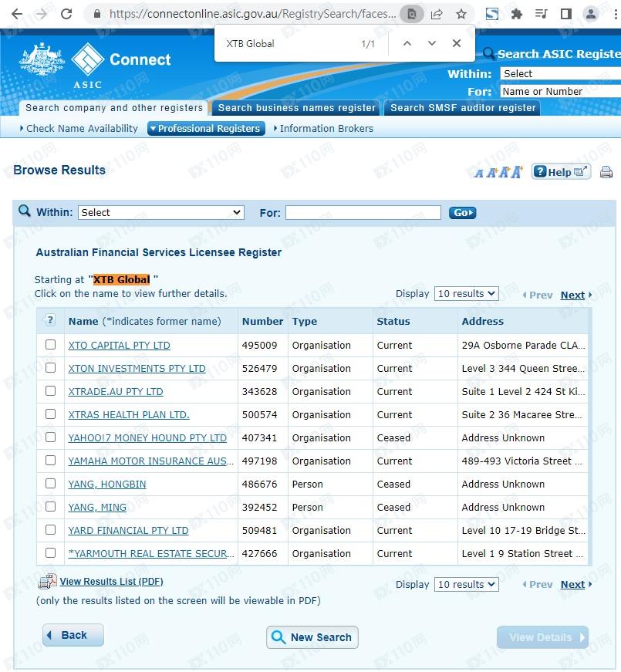Select the YANG, HONGBIN row checkbox
The image size is (621, 672).
tap(51, 484)
